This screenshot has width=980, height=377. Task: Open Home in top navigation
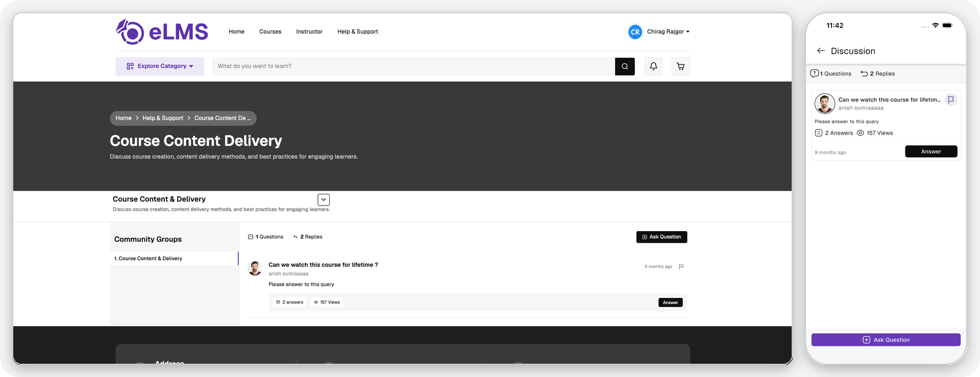point(236,32)
